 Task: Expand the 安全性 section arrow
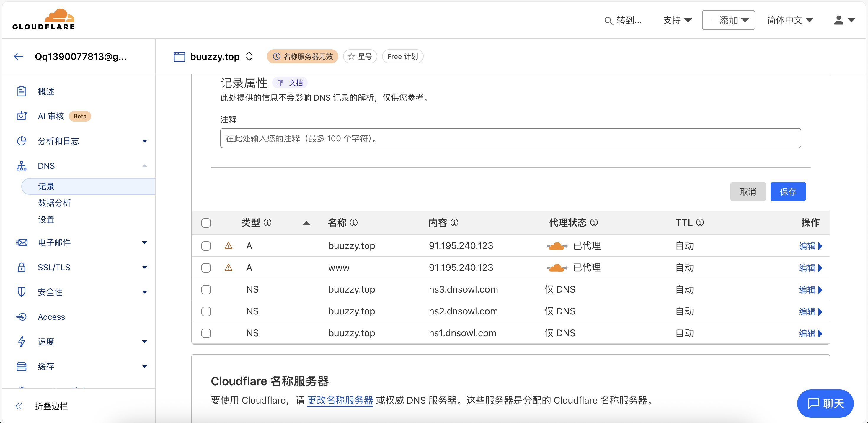[x=145, y=292]
